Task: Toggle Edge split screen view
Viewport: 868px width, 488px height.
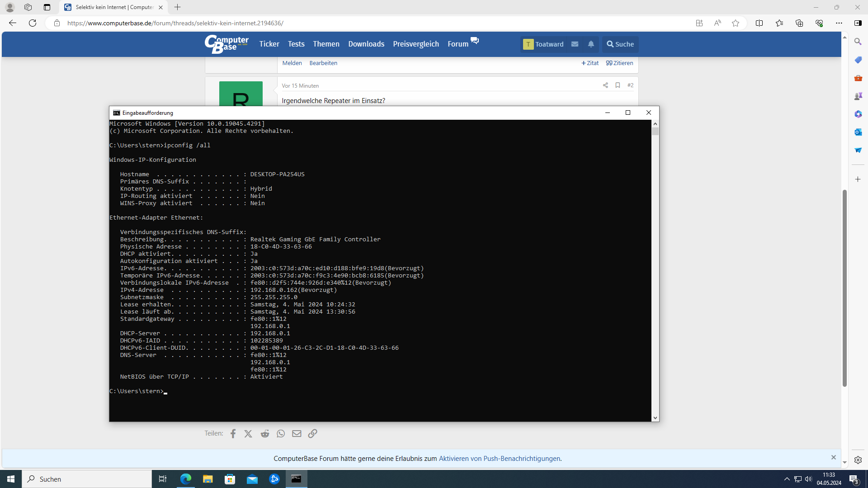Action: pos(759,23)
